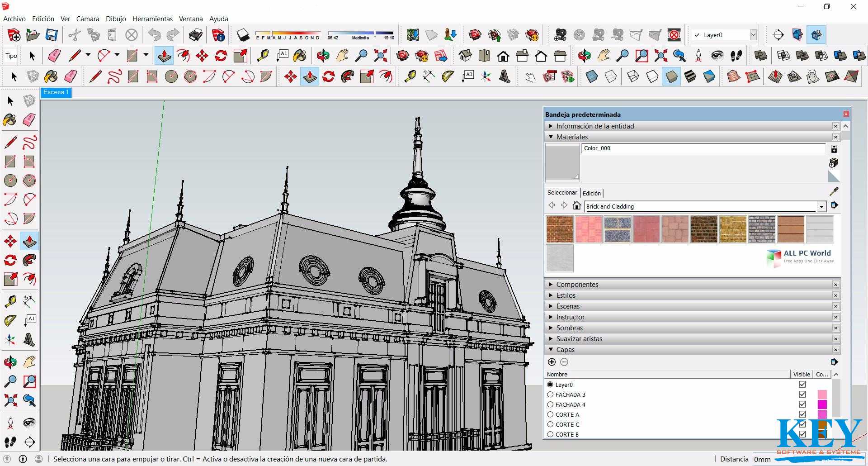Screen dimensions: 868x466
Task: Switch to the Escena 1 scene tab
Action: coord(56,92)
